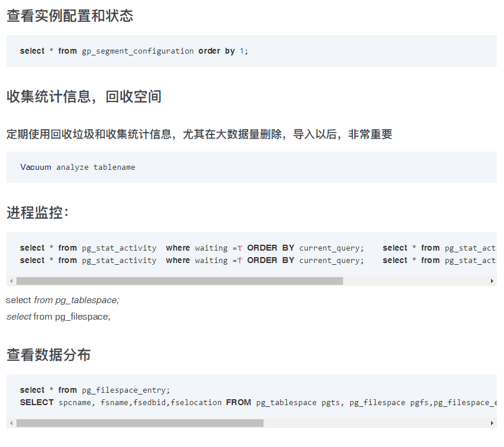Click text 'select from pg_filespace;'

(58, 317)
